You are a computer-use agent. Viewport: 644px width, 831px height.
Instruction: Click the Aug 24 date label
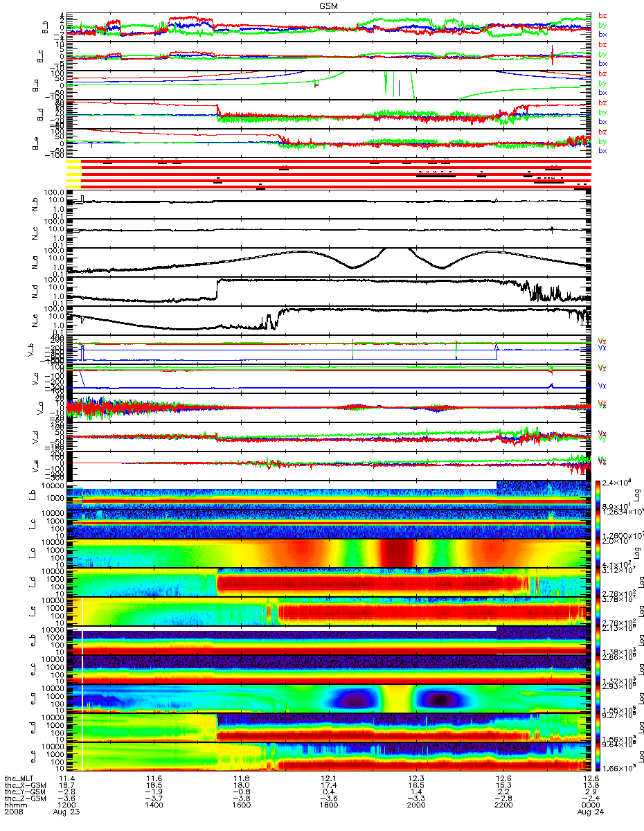[590, 813]
